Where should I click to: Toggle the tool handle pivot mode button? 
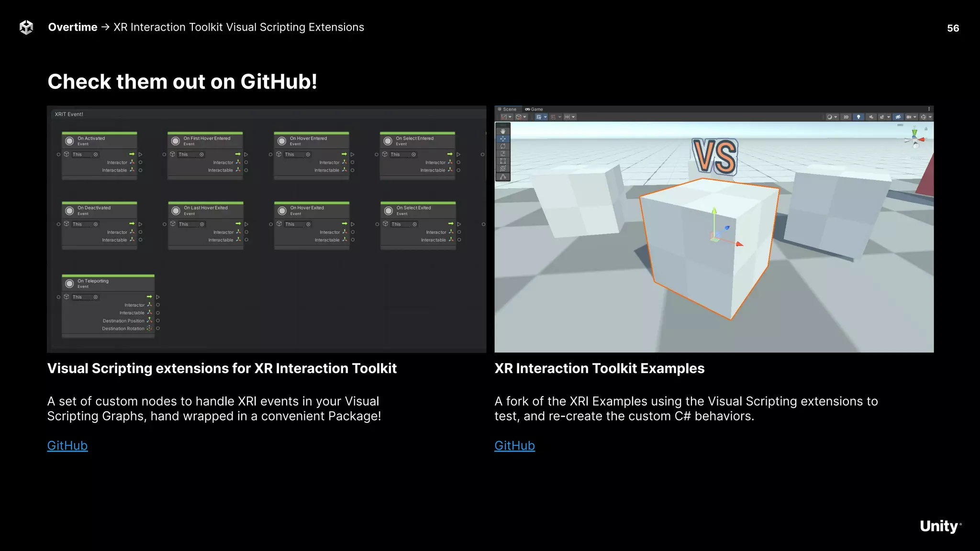(x=504, y=117)
